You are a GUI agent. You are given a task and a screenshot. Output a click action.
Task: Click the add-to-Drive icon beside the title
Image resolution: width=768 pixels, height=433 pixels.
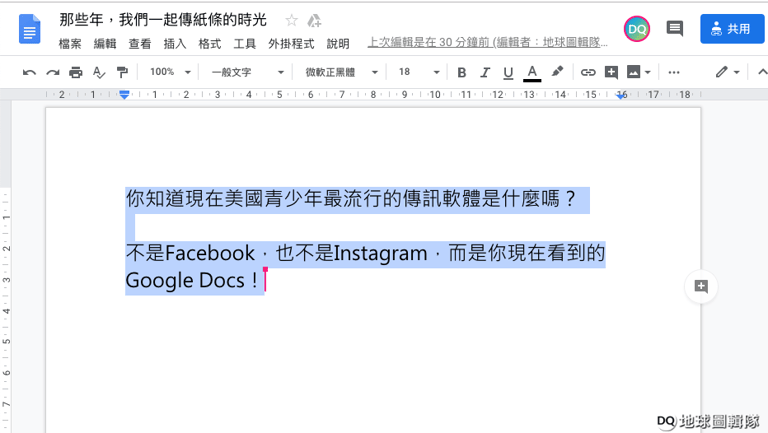tap(314, 21)
